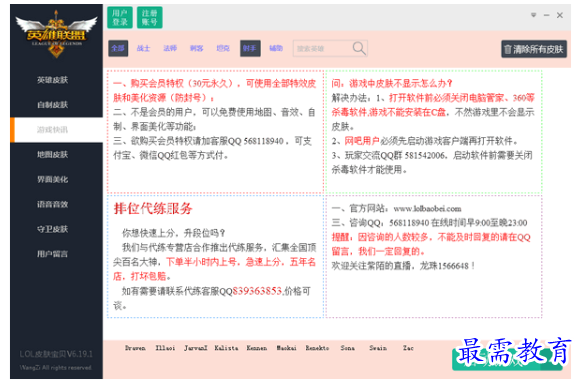Open 语音音效 in the sidebar

(53, 204)
